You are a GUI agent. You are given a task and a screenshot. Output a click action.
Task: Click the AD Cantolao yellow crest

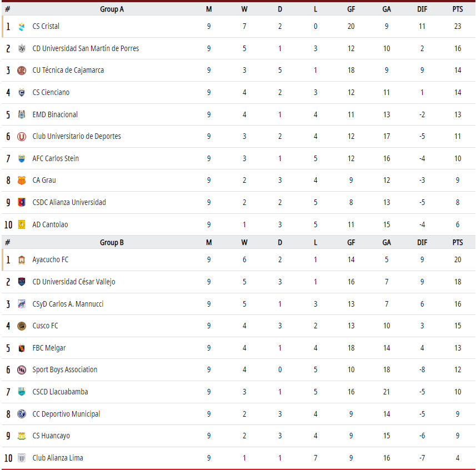(22, 224)
